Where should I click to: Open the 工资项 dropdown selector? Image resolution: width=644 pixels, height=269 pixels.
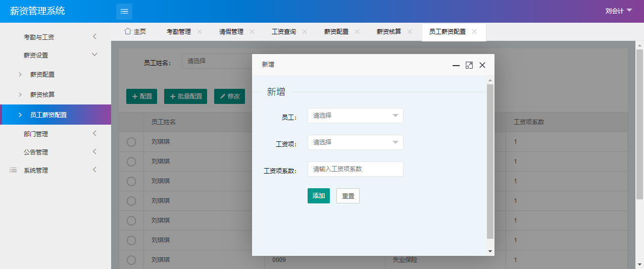(355, 142)
